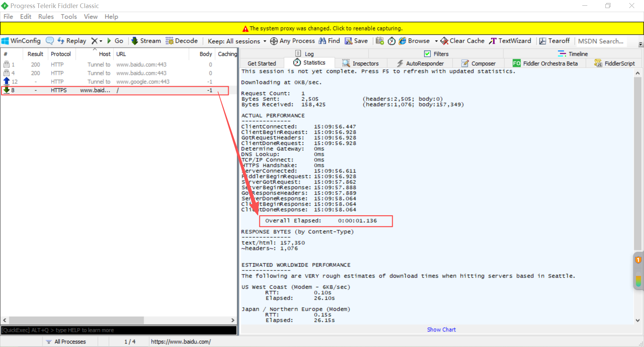This screenshot has width=644, height=347.
Task: Open the dropdown arrow beside the X icon
Action: [101, 41]
